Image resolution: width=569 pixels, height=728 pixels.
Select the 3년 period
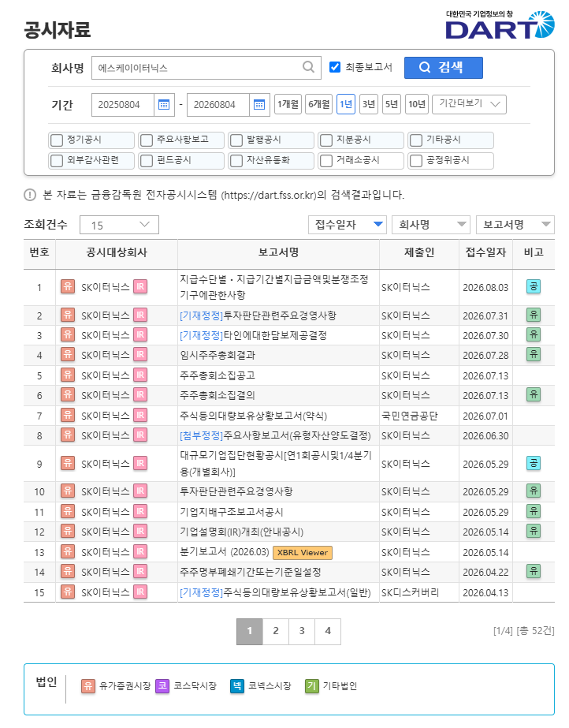coord(369,104)
